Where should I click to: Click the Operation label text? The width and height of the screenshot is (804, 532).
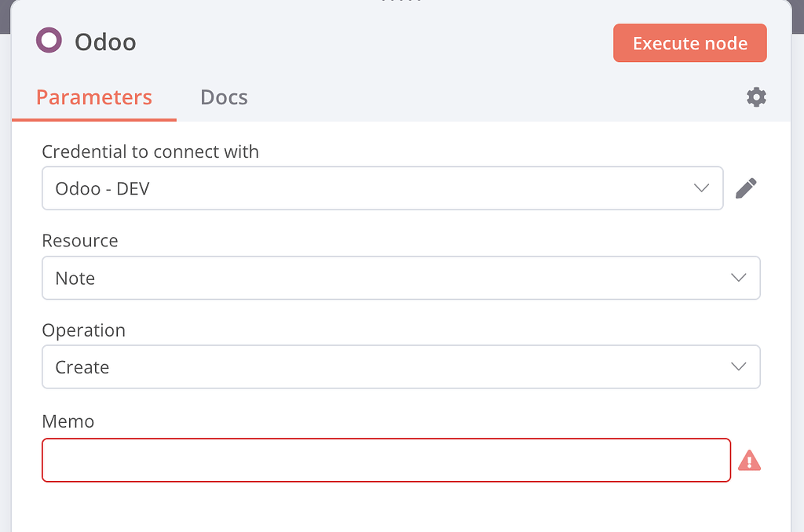[83, 330]
